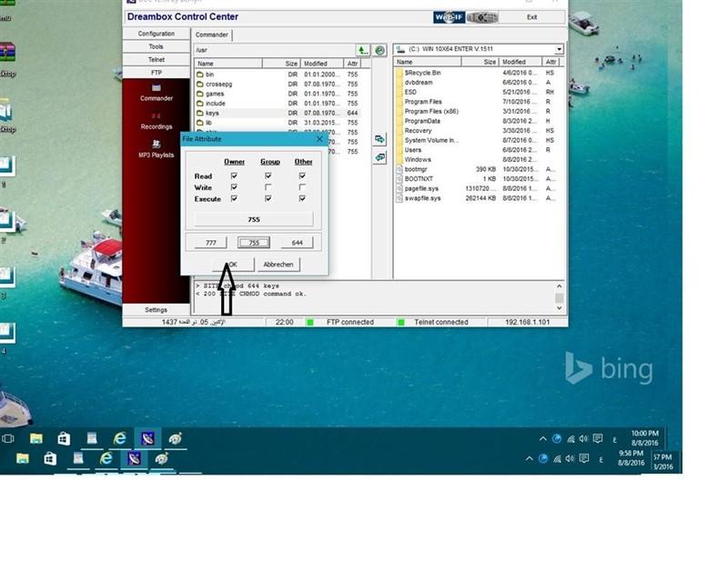Toggle Group Read permission checkbox
Screen dimensions: 728x581
[268, 175]
